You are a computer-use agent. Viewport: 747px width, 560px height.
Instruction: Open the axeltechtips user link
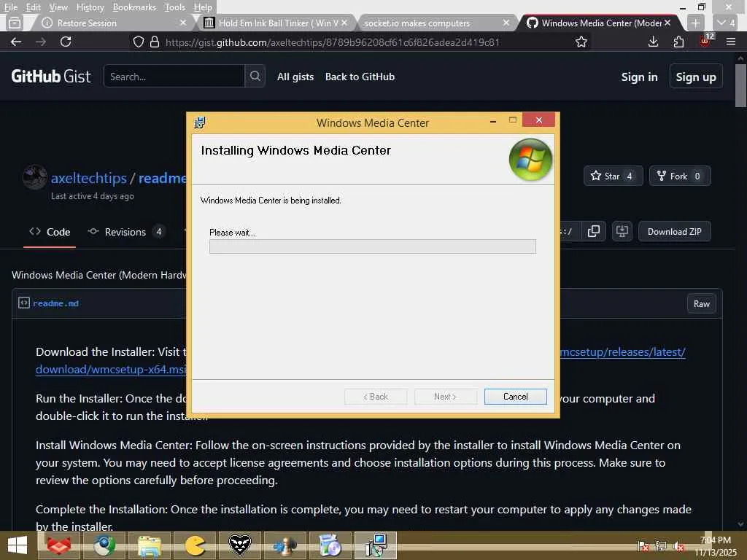(x=88, y=178)
